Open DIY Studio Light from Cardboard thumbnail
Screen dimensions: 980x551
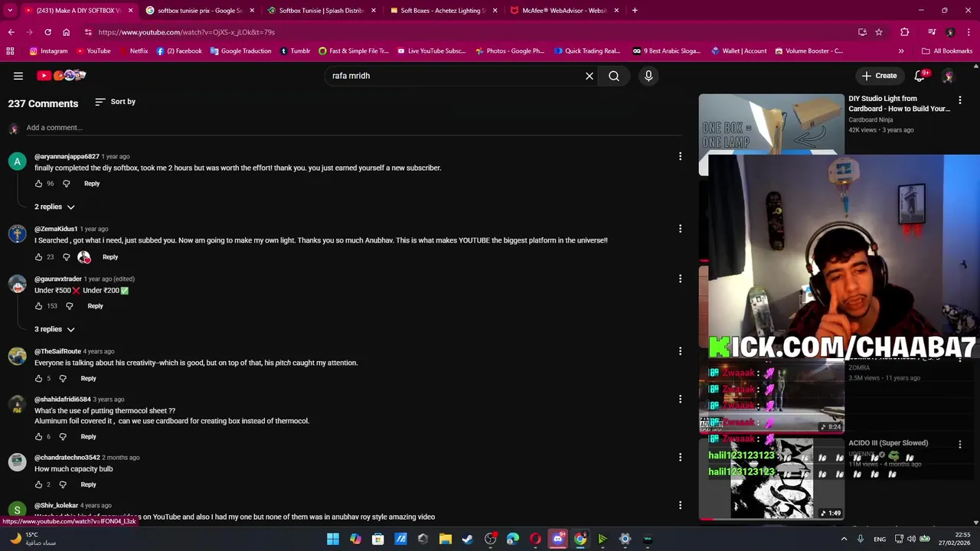(x=772, y=124)
